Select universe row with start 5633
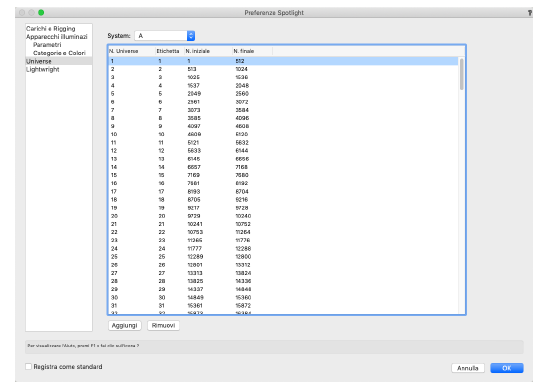 [283, 150]
